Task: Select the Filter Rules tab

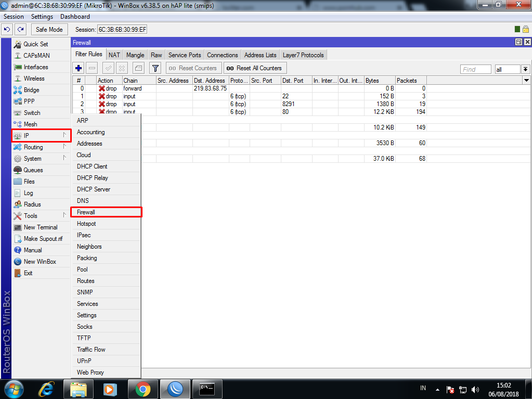Action: pos(88,54)
